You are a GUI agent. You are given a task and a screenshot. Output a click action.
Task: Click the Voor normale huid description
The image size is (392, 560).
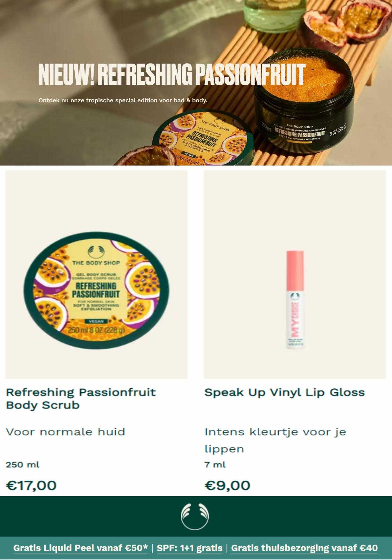[x=66, y=432]
